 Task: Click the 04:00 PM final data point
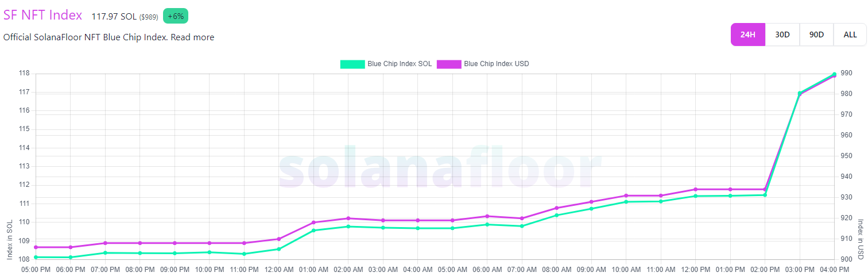(x=834, y=74)
